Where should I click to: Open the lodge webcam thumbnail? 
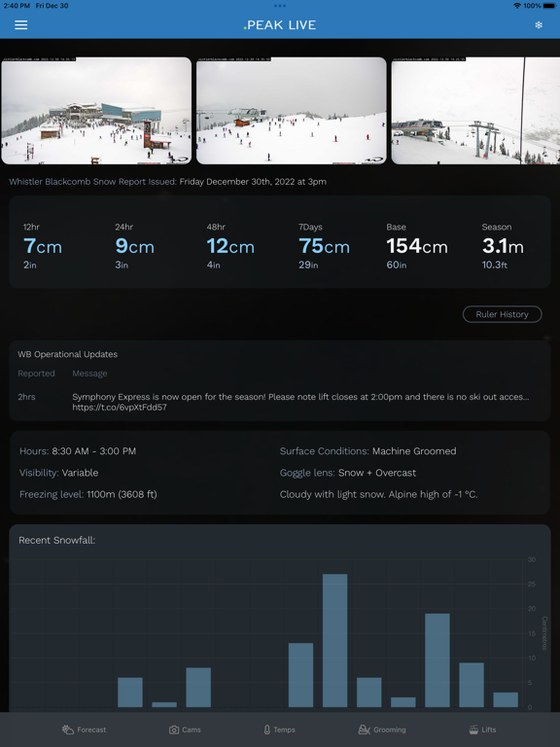(x=96, y=111)
